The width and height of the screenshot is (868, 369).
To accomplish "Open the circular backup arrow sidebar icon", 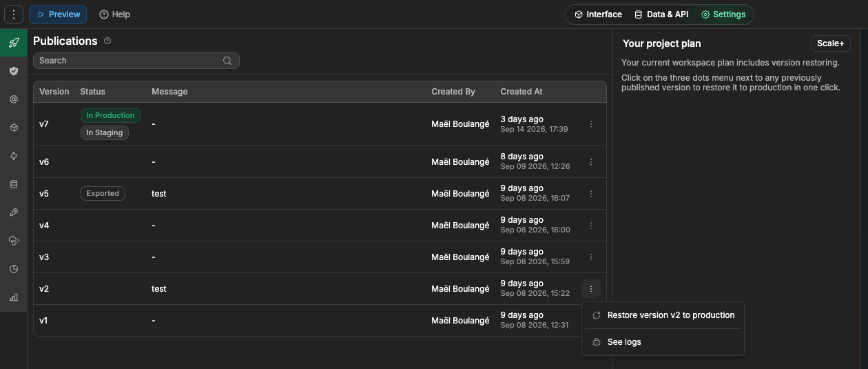I will (x=14, y=241).
